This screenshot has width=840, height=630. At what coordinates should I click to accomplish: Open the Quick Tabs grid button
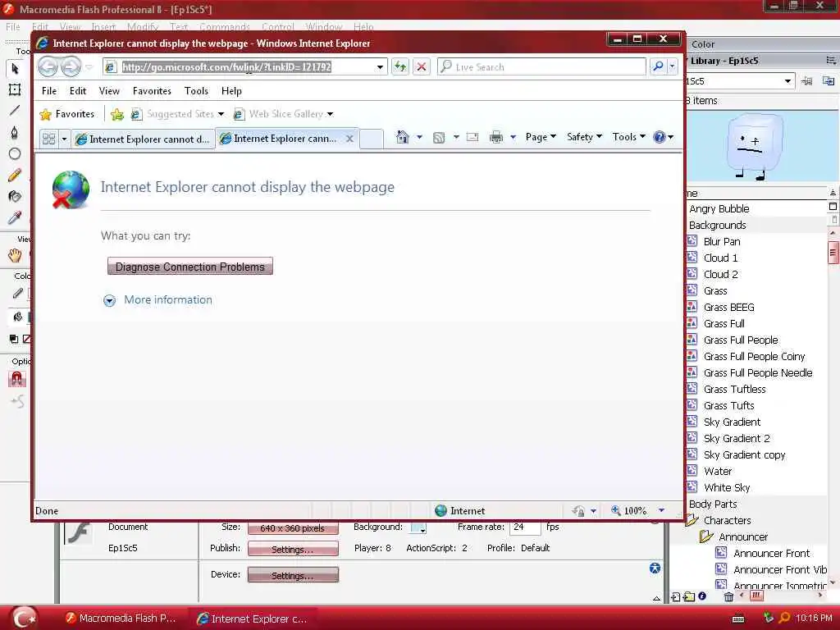click(x=48, y=139)
